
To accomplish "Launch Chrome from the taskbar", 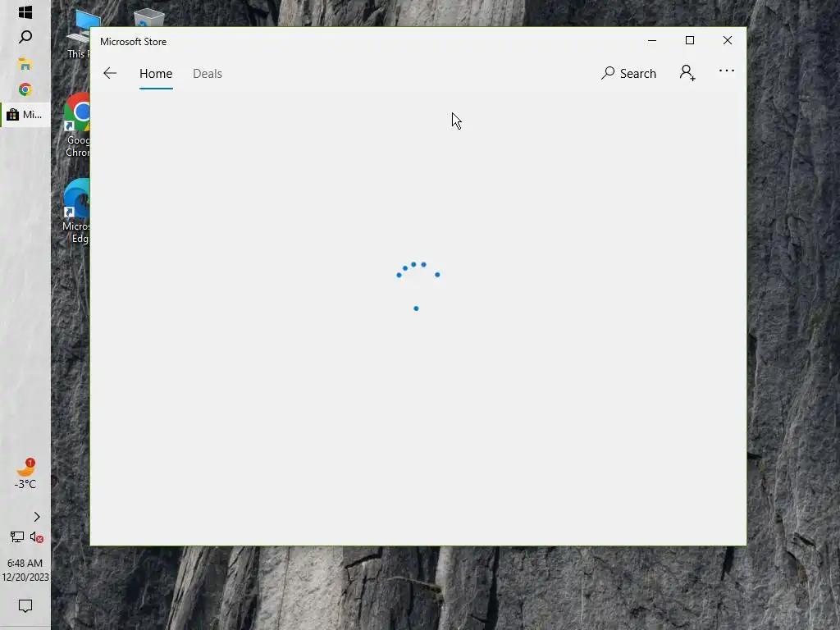I will click(x=25, y=89).
